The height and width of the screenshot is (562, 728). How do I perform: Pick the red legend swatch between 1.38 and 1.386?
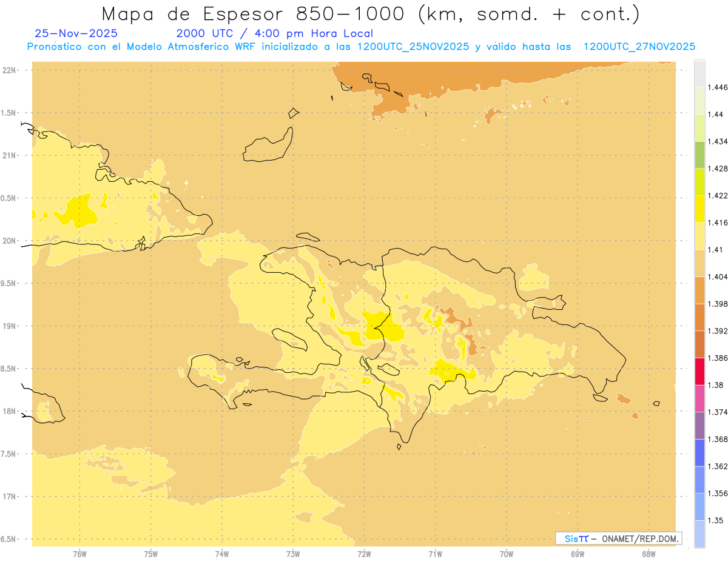coord(699,371)
